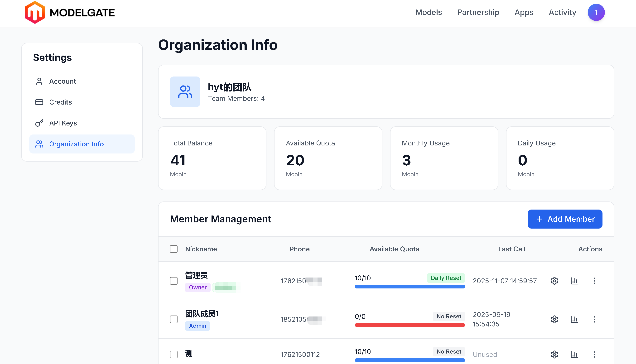Click usage chart icon for 管理员
636x364 pixels.
(574, 281)
